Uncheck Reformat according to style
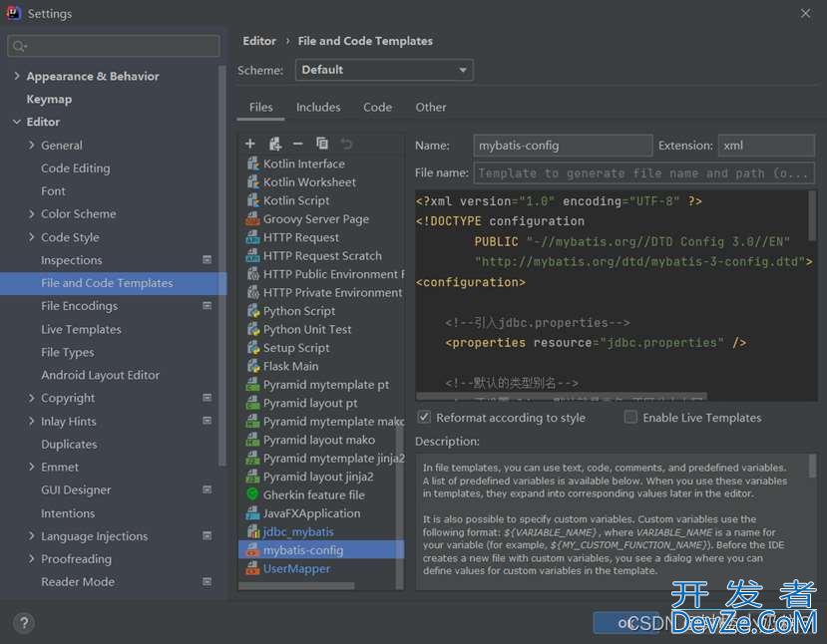Image resolution: width=827 pixels, height=644 pixels. click(424, 418)
